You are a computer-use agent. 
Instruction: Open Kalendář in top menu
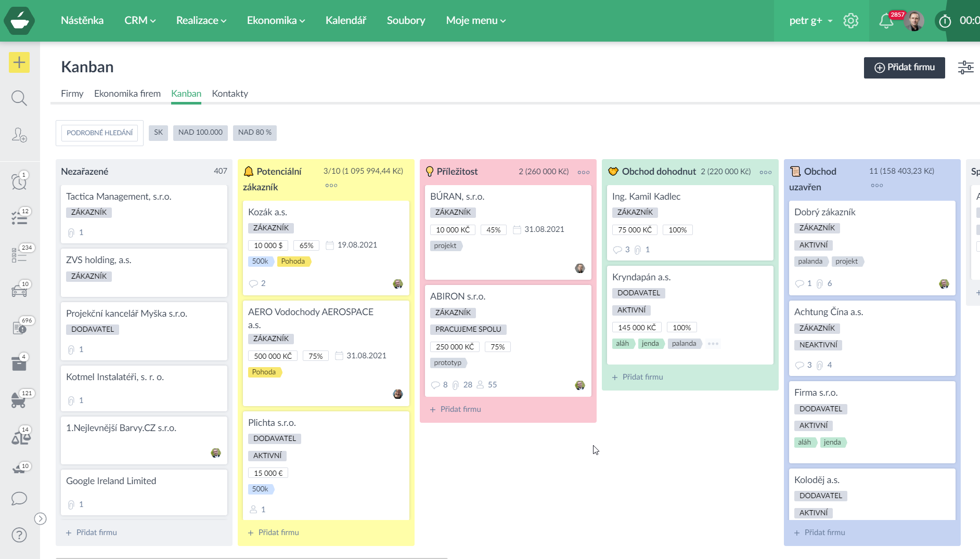click(346, 21)
